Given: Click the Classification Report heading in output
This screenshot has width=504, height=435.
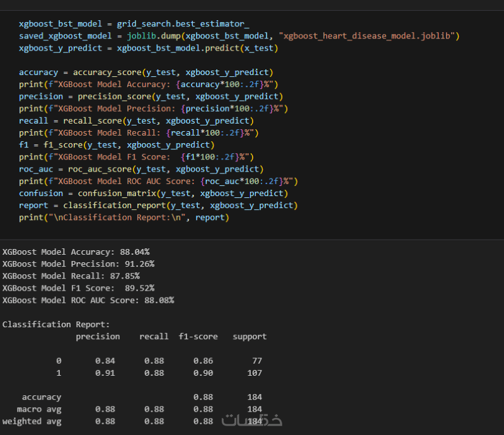Looking at the screenshot, I should point(56,324).
